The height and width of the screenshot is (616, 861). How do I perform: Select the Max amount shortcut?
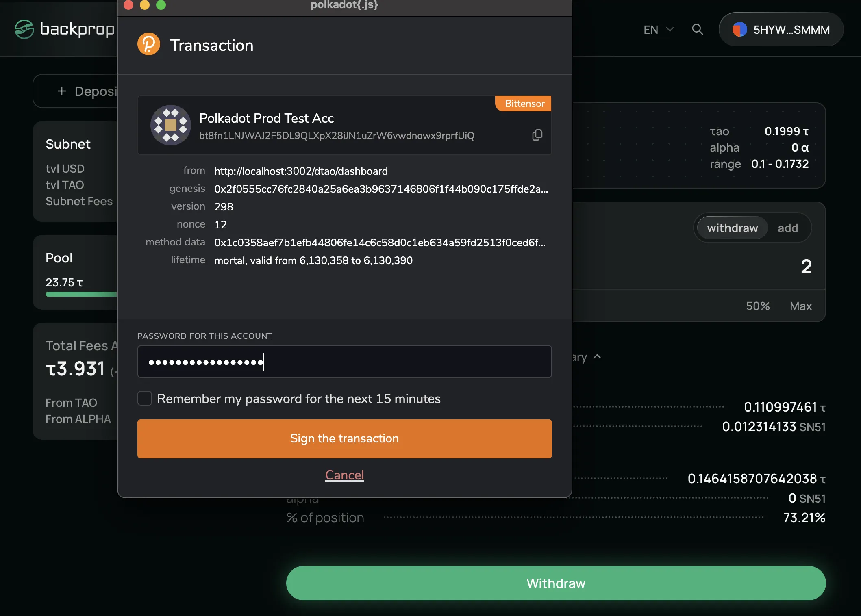(801, 306)
